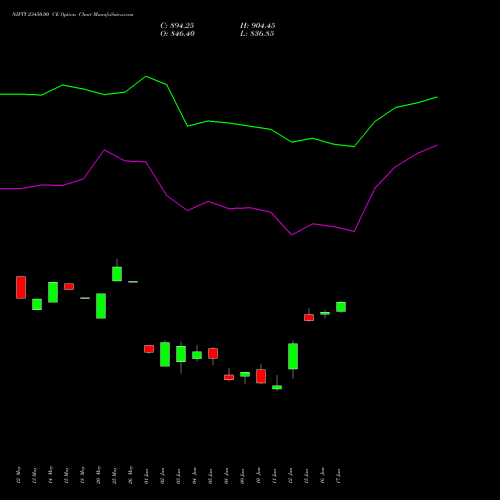This screenshot has height=500, width=500.
Task: Select the red candle for 10 Jun
Action: [261, 375]
